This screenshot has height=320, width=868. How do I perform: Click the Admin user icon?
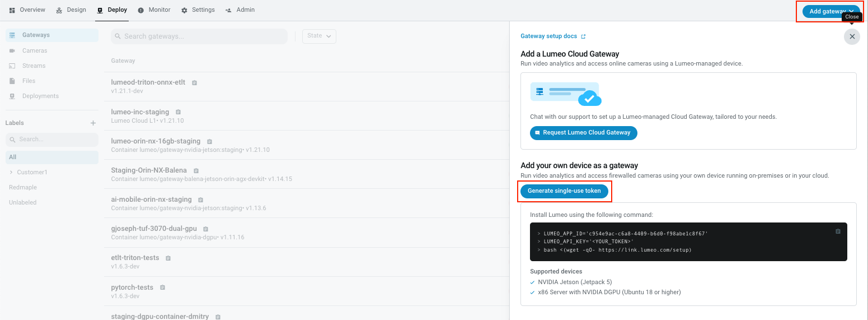coord(228,10)
